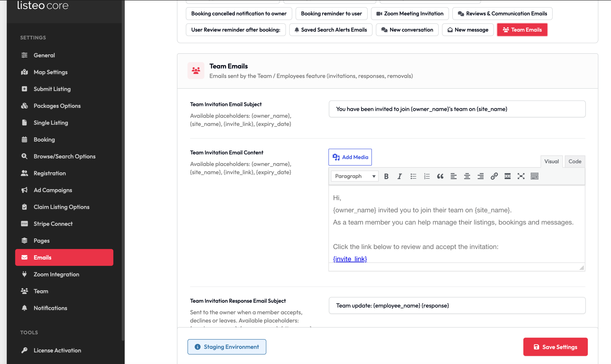This screenshot has height=364, width=611.
Task: Edit the Team Invitation Response Email Subject field
Action: 457,306
